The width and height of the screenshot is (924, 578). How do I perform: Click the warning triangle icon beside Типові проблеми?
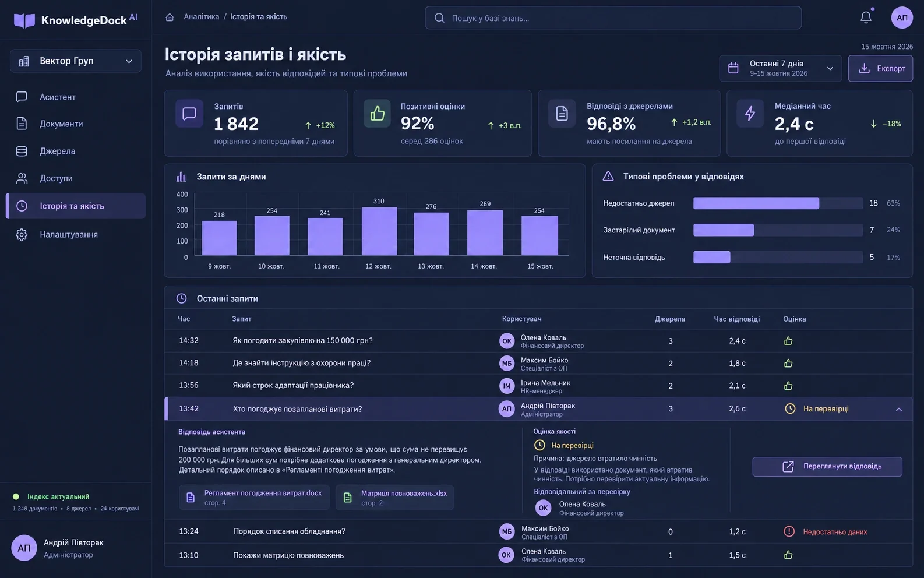(x=608, y=177)
